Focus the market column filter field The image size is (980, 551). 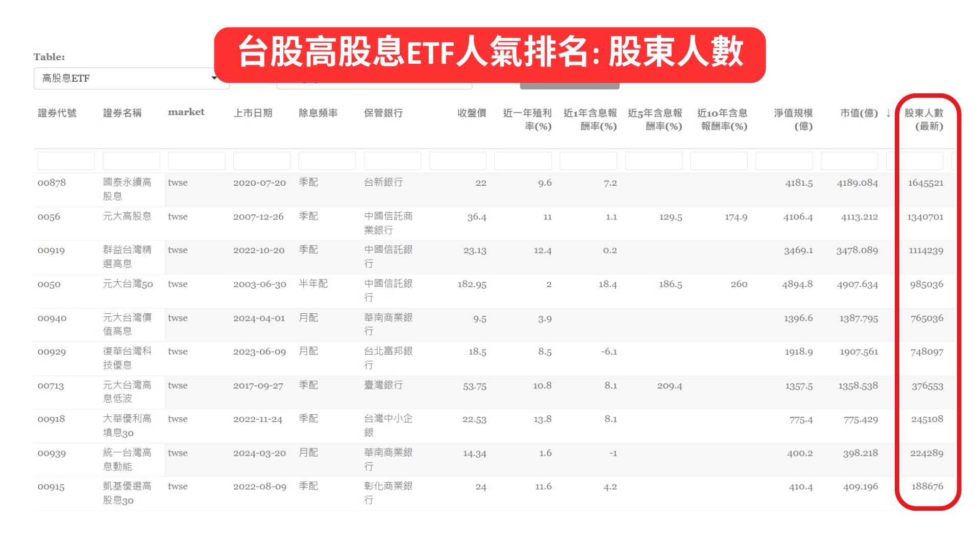197,161
